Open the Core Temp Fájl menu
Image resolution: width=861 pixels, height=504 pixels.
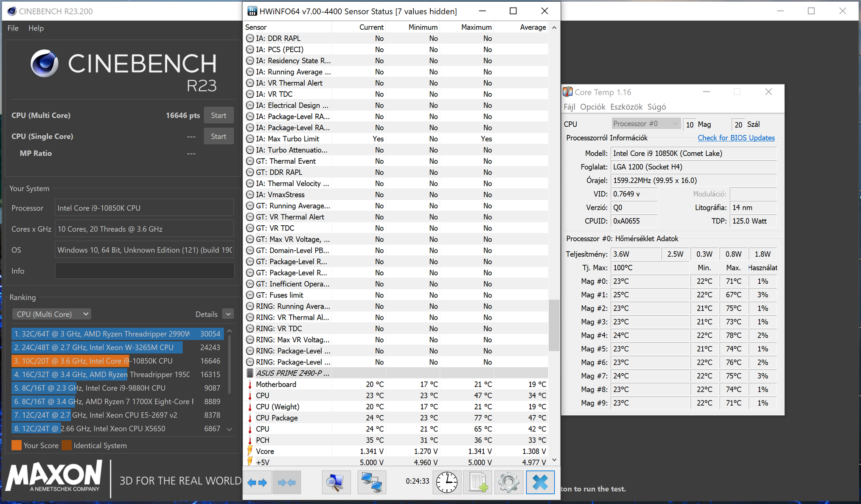[x=569, y=107]
